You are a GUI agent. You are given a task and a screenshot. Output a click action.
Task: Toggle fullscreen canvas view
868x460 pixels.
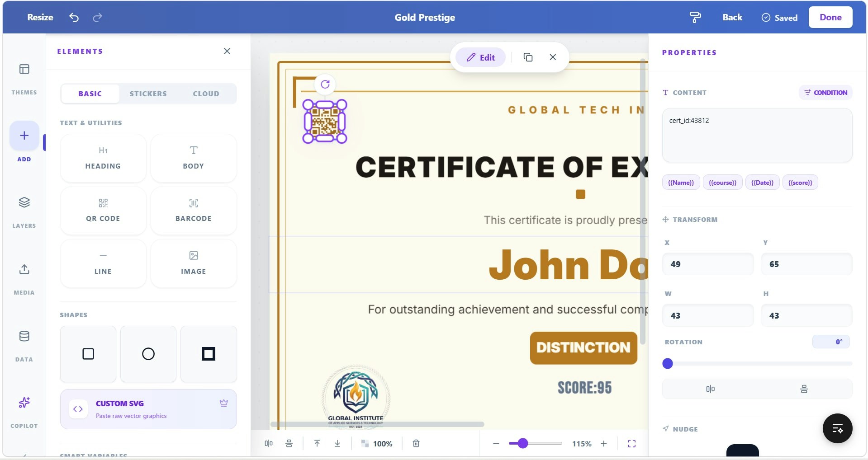632,444
